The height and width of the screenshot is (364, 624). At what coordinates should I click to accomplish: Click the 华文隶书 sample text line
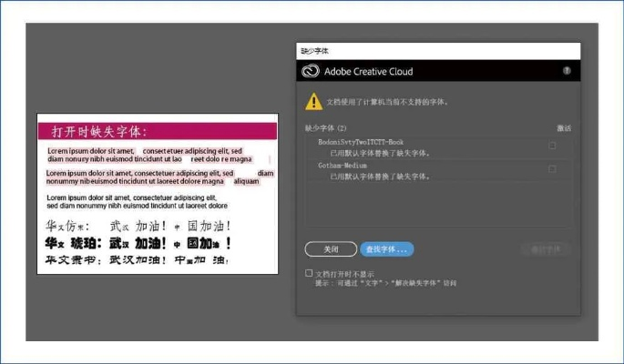[x=137, y=259]
